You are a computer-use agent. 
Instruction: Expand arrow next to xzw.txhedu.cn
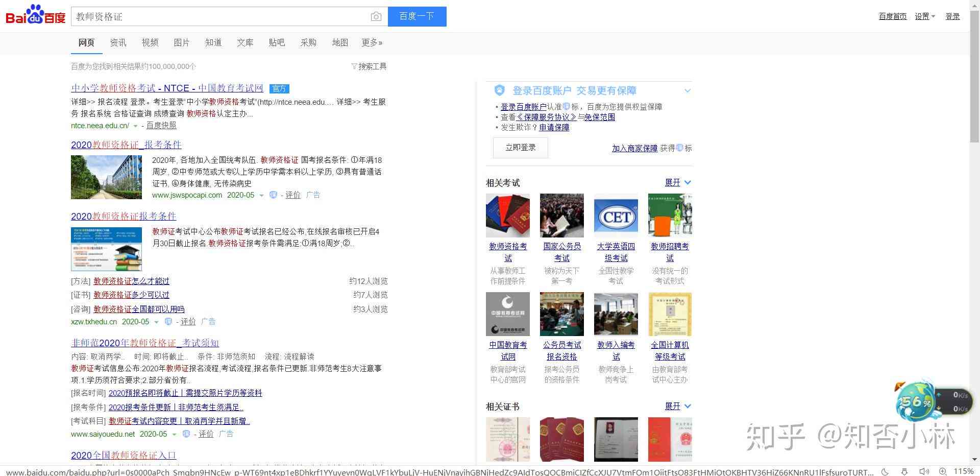click(156, 322)
